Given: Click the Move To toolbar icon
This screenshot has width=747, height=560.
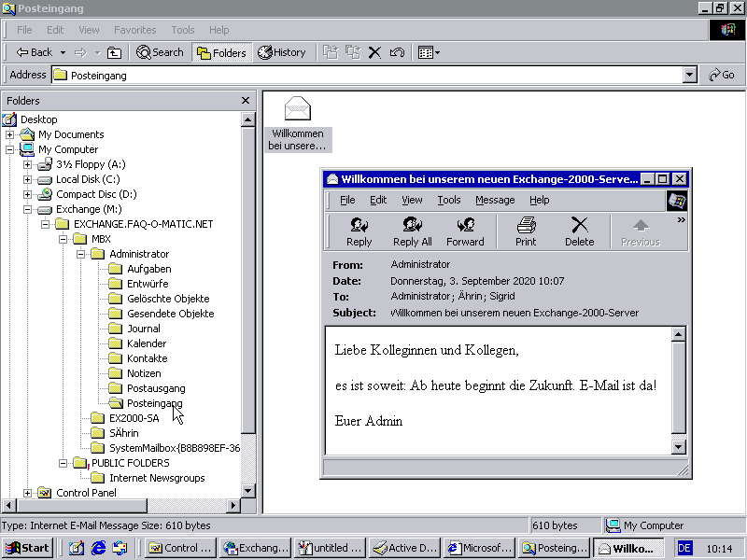Looking at the screenshot, I should point(331,52).
